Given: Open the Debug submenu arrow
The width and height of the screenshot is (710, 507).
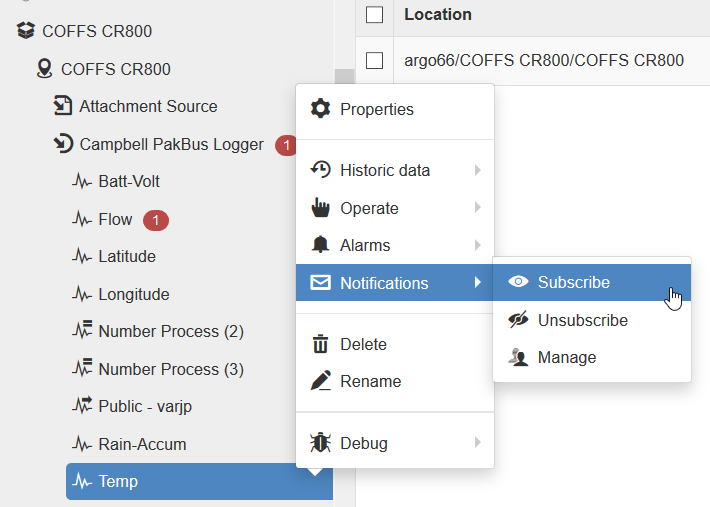Looking at the screenshot, I should pyautogui.click(x=477, y=442).
